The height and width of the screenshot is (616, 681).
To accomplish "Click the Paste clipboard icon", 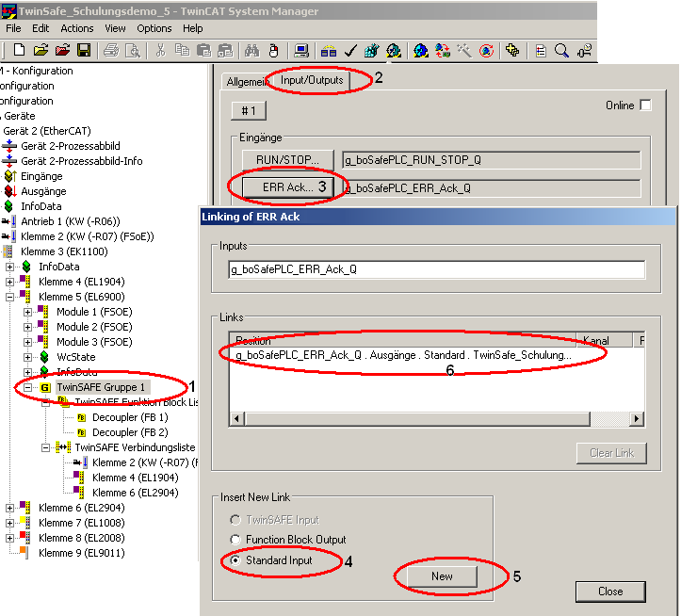I will [x=203, y=51].
